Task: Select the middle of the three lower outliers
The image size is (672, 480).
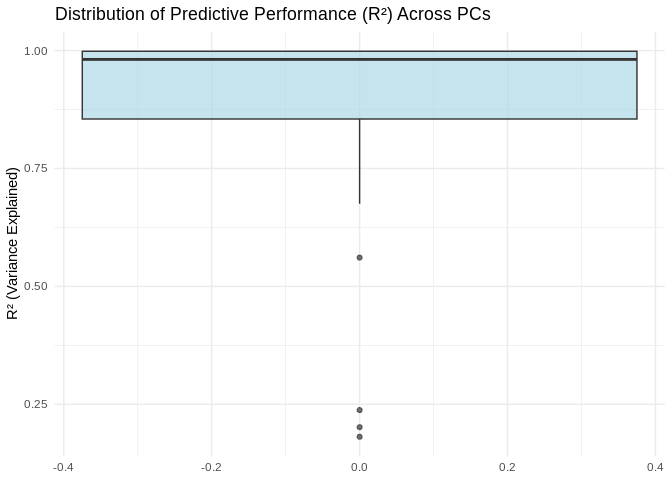Action: coord(359,427)
